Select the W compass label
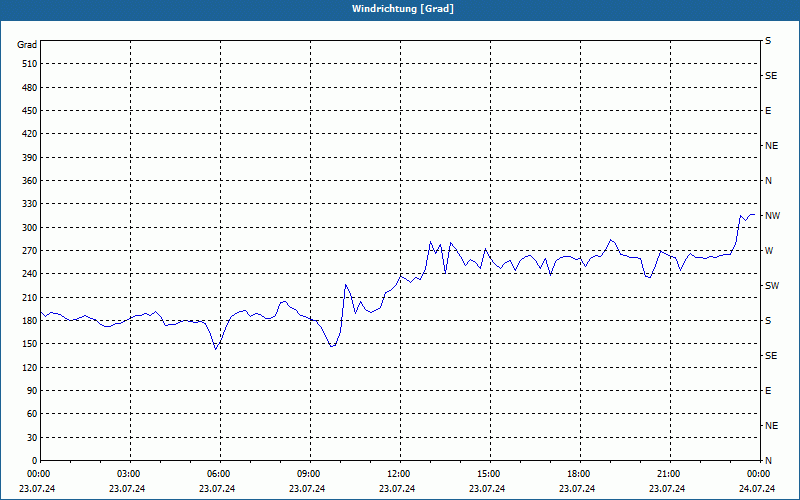 pyautogui.click(x=769, y=251)
